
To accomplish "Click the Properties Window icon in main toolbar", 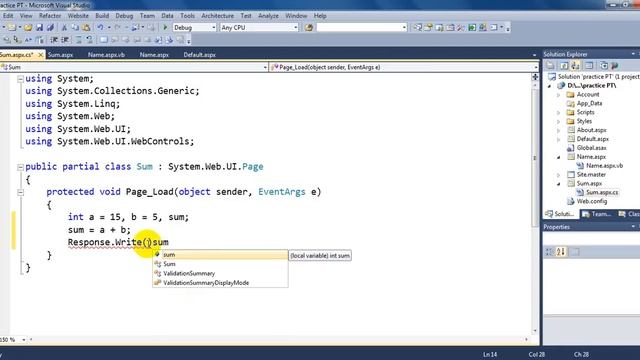I will click(x=429, y=27).
